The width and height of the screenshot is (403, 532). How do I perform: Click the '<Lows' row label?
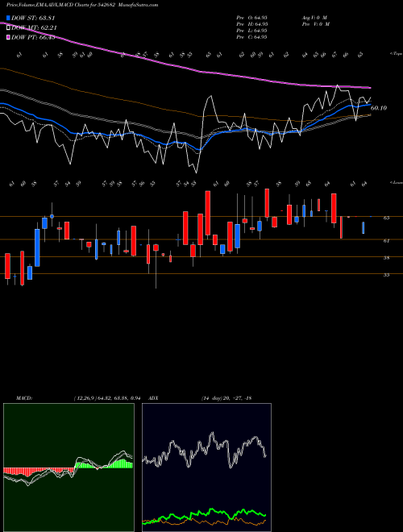[x=396, y=182]
